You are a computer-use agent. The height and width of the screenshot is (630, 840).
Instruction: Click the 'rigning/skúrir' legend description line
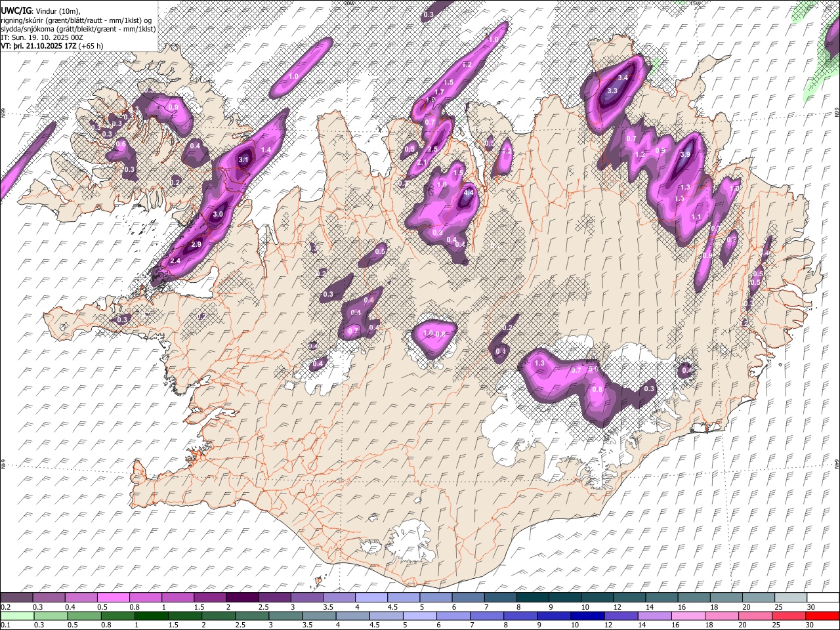[76, 20]
